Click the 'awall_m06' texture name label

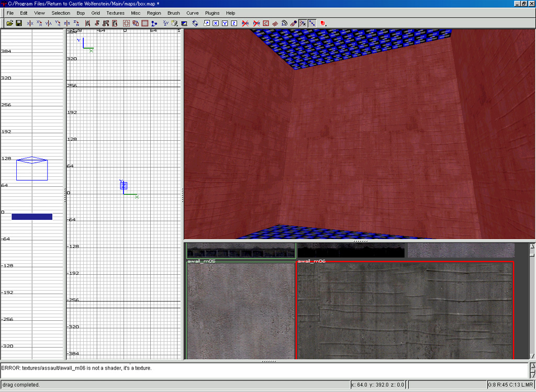pos(311,261)
